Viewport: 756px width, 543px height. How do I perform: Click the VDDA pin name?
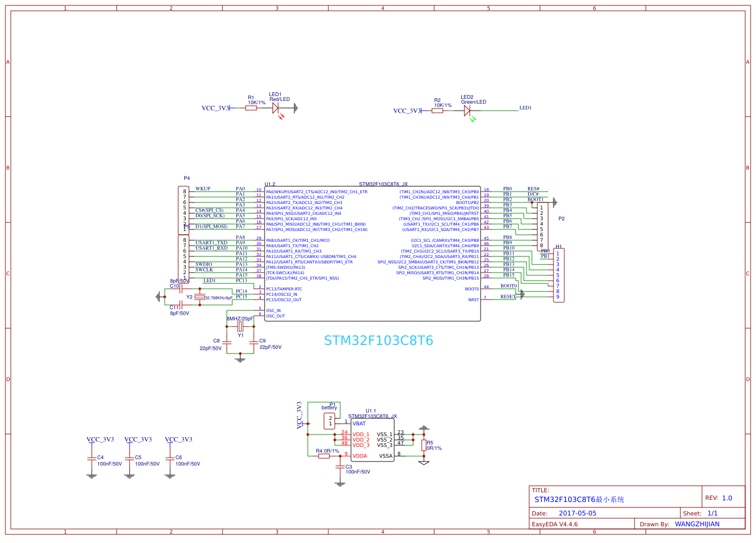[x=360, y=456]
